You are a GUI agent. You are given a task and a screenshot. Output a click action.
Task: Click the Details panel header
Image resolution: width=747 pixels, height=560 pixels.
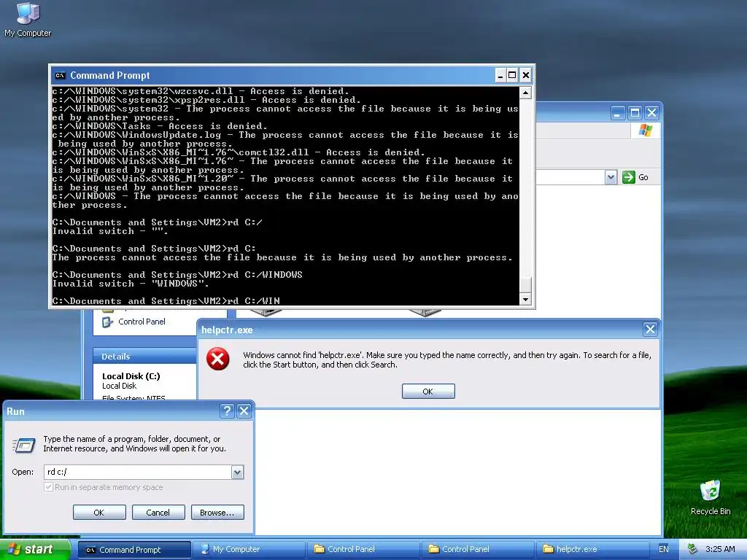(x=144, y=356)
